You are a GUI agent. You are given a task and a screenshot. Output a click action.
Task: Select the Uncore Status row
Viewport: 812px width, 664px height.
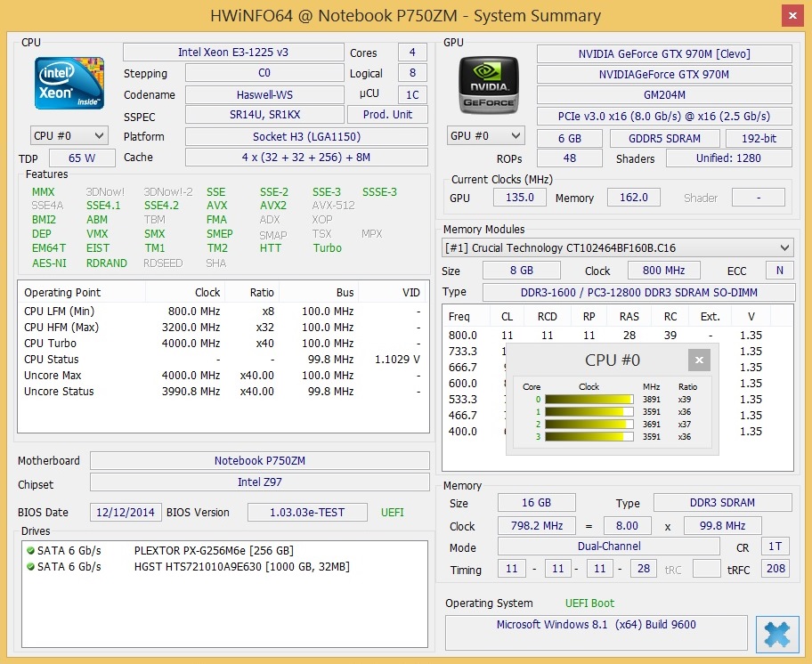click(x=223, y=392)
